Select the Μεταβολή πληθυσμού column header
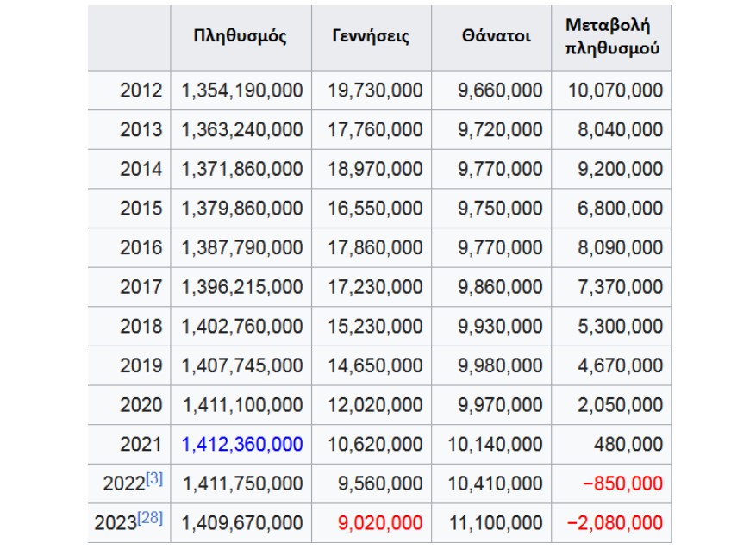 coord(612,37)
